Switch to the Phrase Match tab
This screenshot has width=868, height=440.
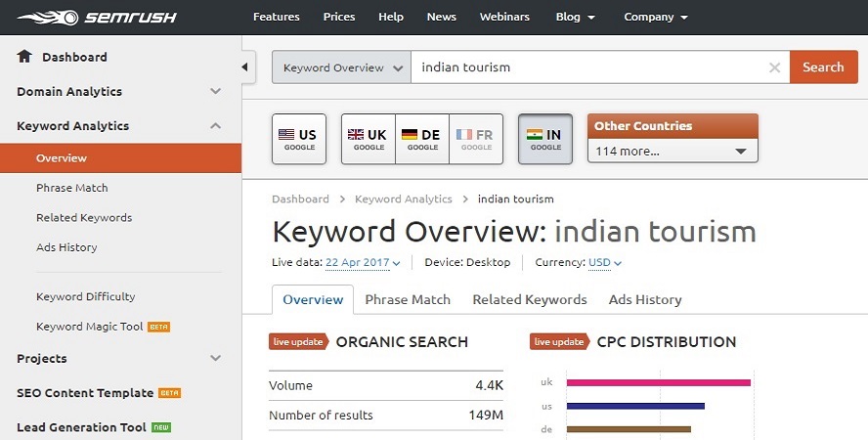[x=408, y=299]
